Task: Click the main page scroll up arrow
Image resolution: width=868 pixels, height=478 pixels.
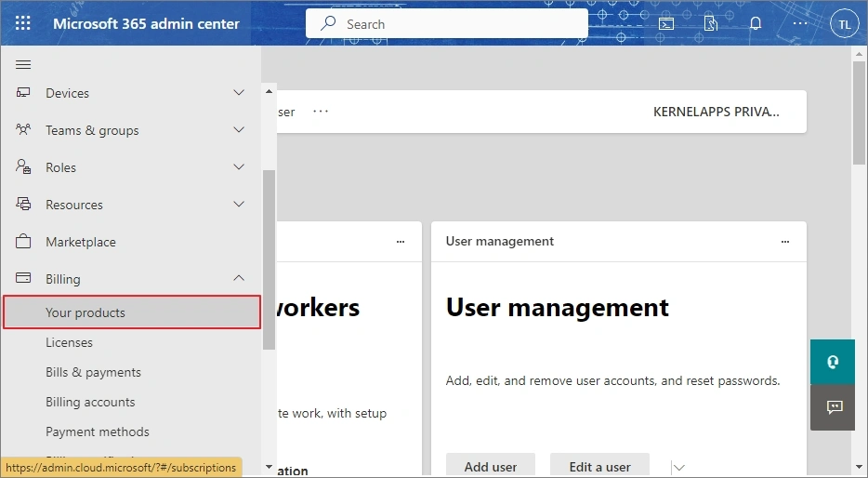Action: point(859,54)
